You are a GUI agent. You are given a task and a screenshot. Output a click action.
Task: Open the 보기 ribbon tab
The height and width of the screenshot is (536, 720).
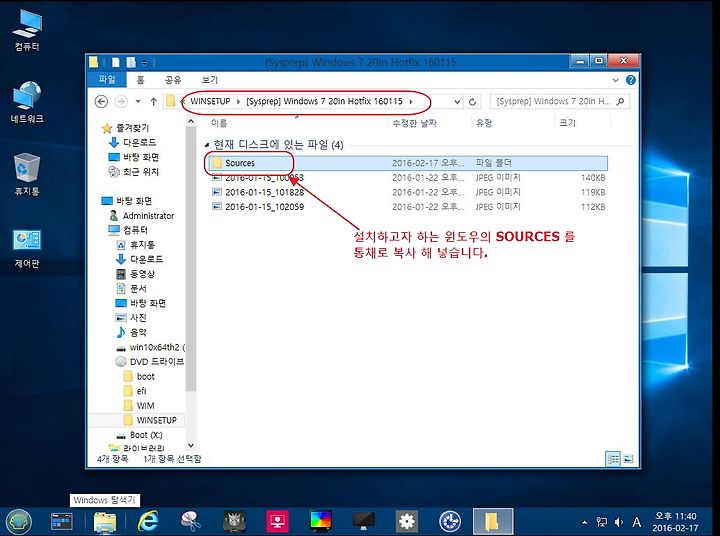click(210, 80)
